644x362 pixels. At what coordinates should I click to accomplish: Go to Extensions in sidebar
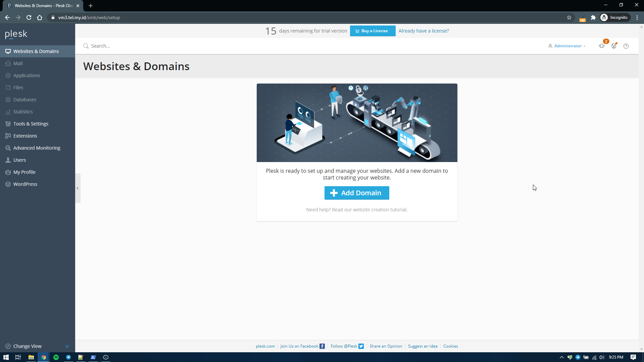[x=25, y=136]
